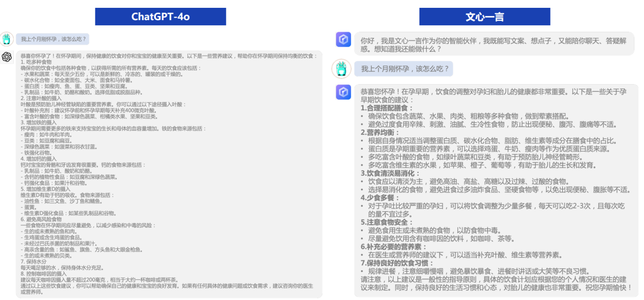
Task: Click the heading '8. 控制咖啡因的摄入'
Action: pyautogui.click(x=44, y=274)
